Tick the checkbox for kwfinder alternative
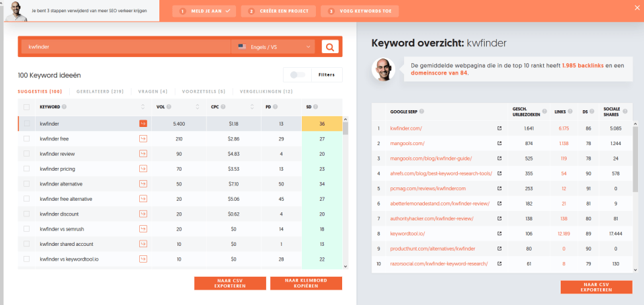644x305 pixels. point(27,183)
